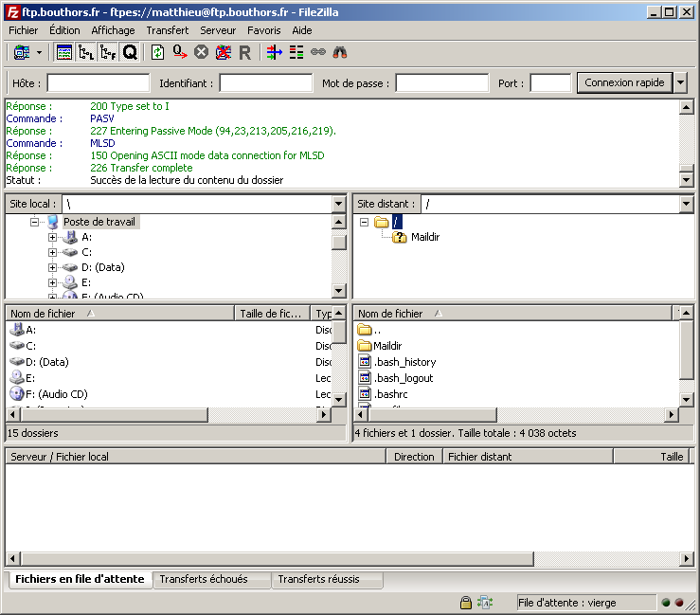700x615 pixels.
Task: Select Poste de travail tree item
Action: coord(99,222)
